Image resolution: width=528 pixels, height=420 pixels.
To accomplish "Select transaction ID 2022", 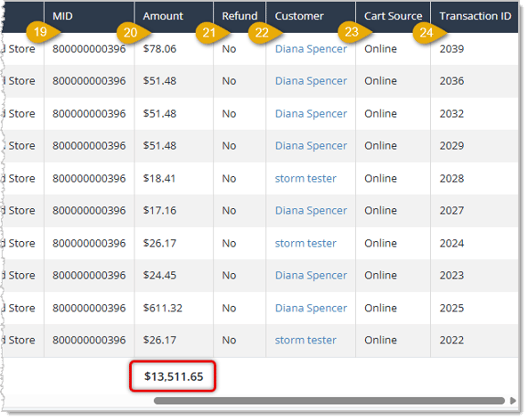I will pyautogui.click(x=451, y=340).
